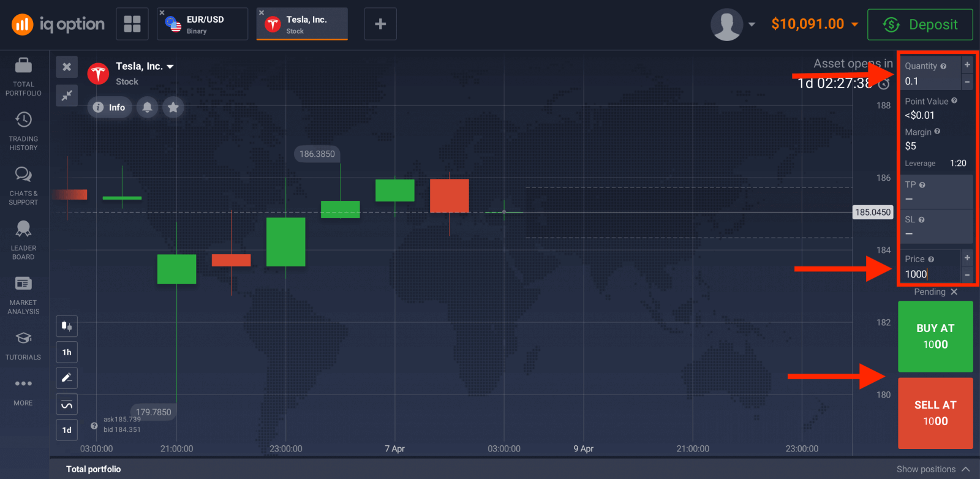The height and width of the screenshot is (479, 980).
Task: Open the $10,091.00 balance dropdown
Action: pyautogui.click(x=815, y=24)
